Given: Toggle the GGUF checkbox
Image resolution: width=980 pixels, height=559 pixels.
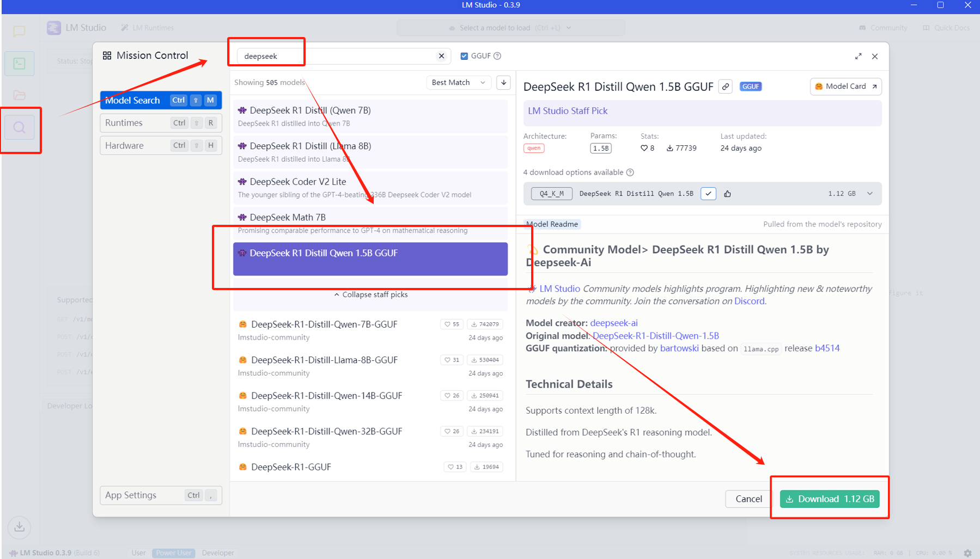Looking at the screenshot, I should pos(464,56).
